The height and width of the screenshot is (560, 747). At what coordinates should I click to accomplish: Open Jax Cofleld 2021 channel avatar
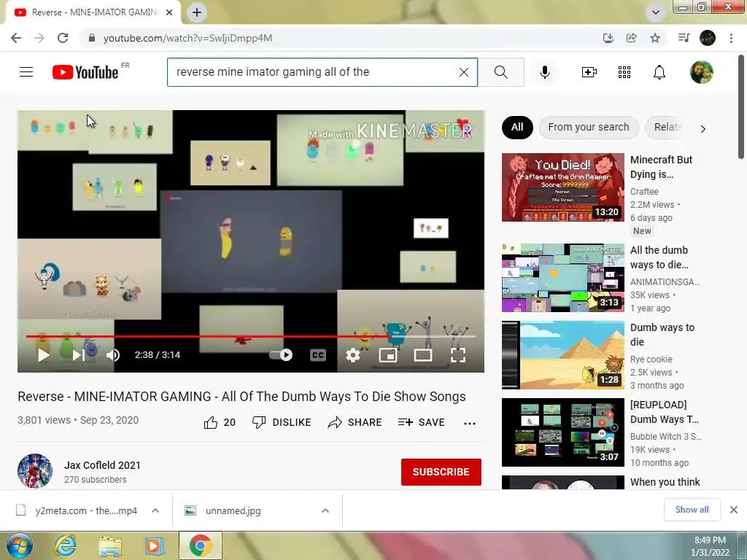[35, 471]
